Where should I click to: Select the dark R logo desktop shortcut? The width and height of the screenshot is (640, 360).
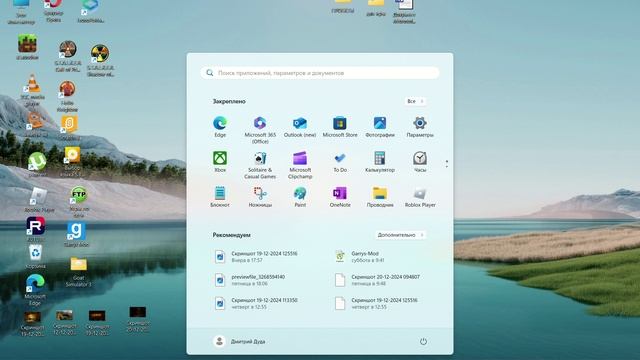[x=36, y=229]
